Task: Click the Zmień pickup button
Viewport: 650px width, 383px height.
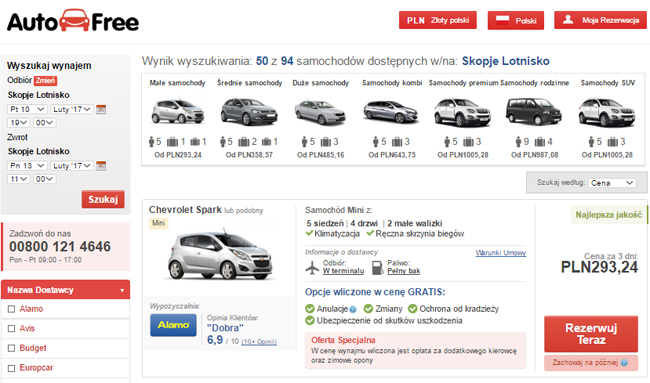Action: coord(45,80)
